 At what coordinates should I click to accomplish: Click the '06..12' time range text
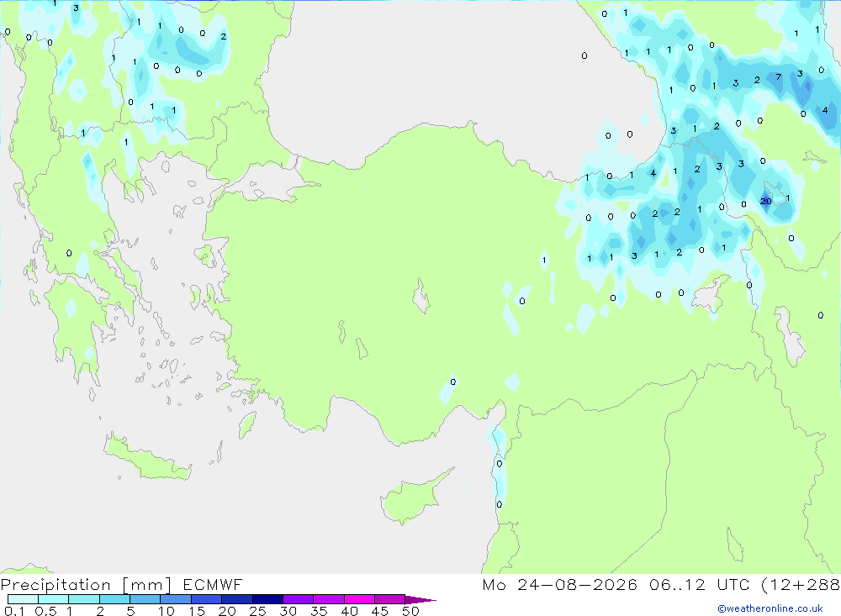pos(677,584)
